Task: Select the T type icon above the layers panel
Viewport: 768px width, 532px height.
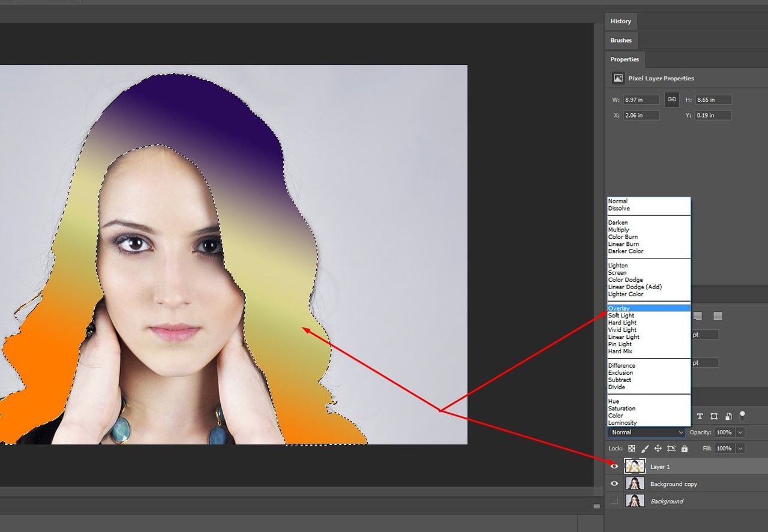Action: (x=700, y=416)
